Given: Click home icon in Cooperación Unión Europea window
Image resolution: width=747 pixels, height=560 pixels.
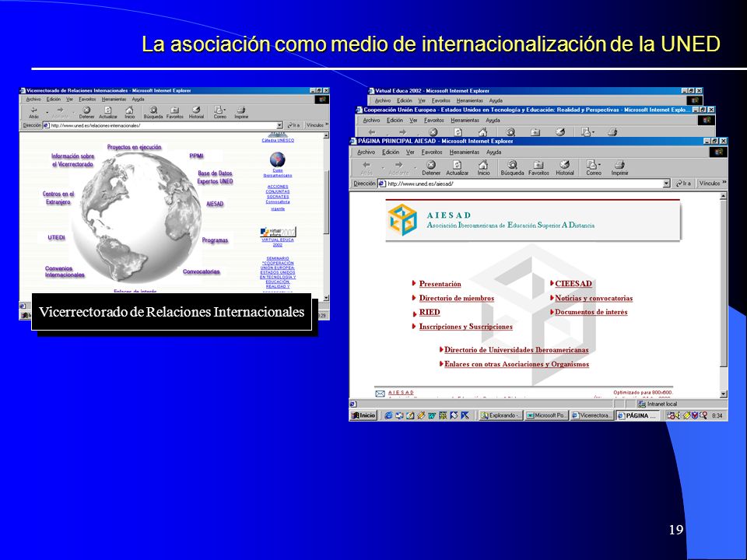Looking at the screenshot, I should [482, 132].
